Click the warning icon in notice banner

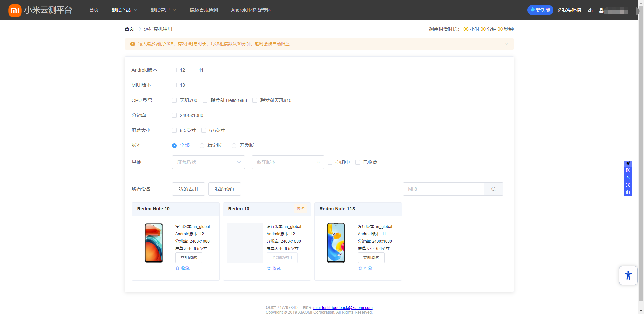pos(132,44)
